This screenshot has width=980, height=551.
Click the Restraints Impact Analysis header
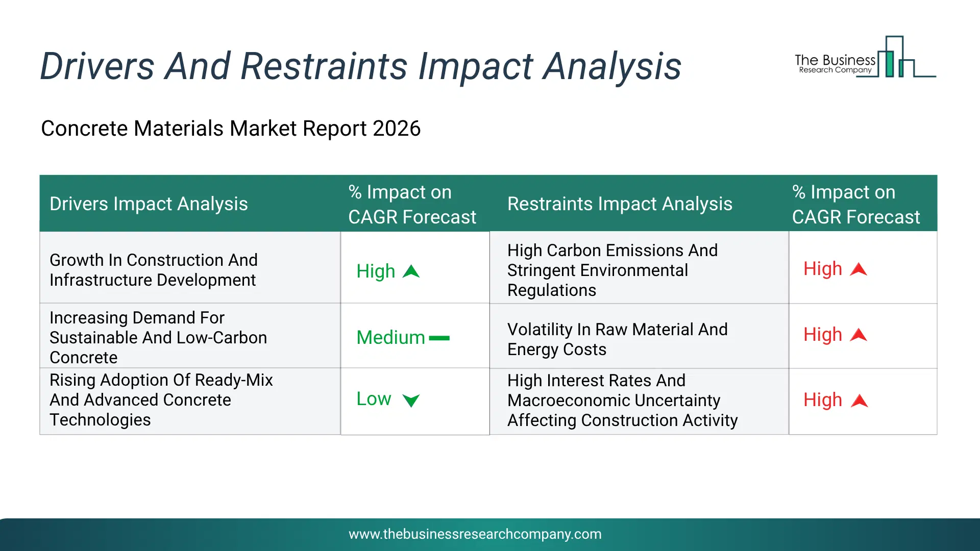[x=620, y=204]
